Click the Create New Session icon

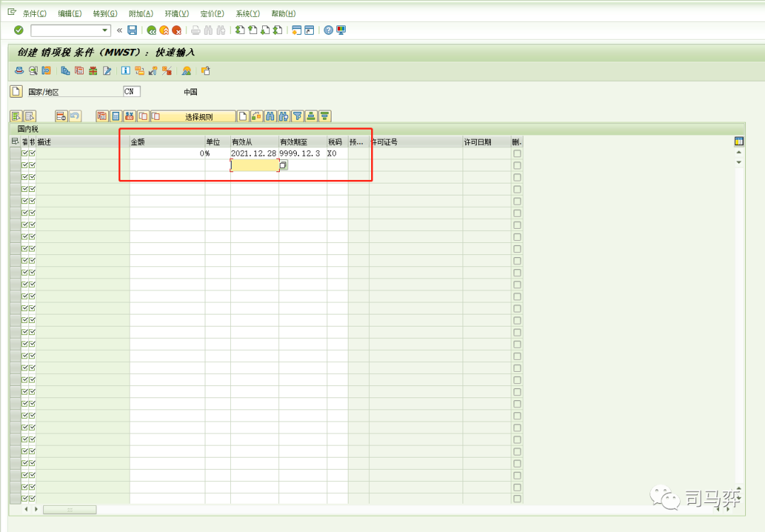point(296,30)
